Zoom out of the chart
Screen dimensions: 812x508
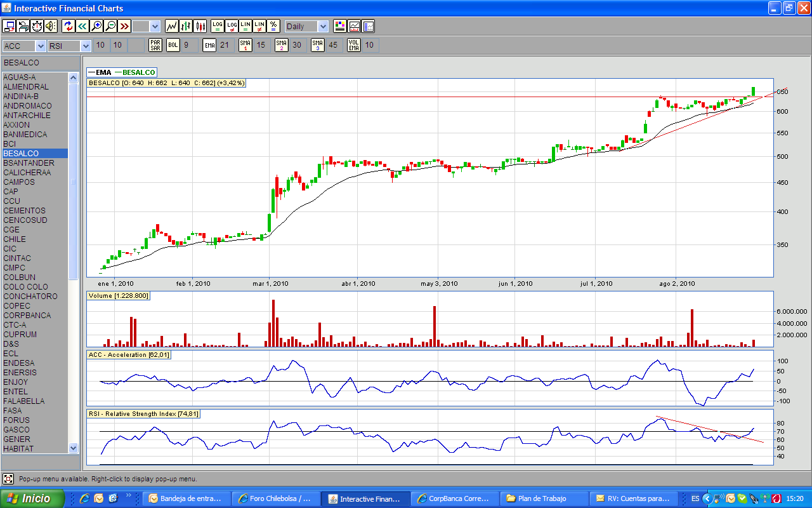coord(110,26)
